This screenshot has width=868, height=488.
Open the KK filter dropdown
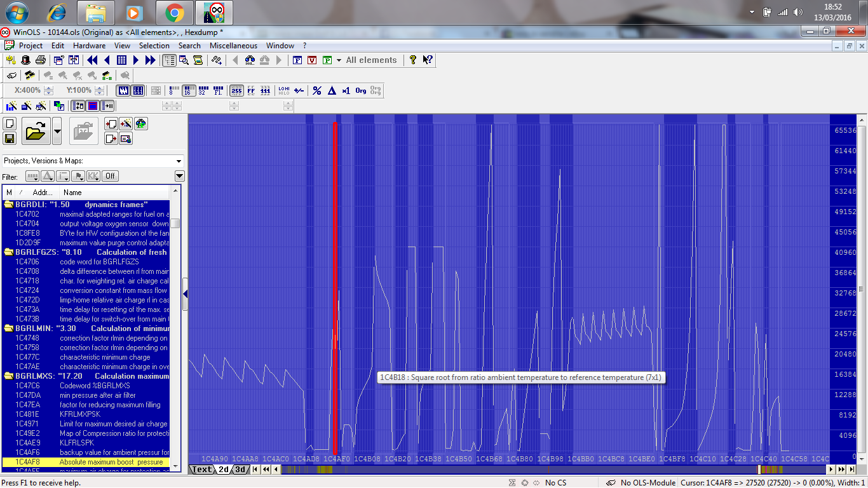(93, 176)
